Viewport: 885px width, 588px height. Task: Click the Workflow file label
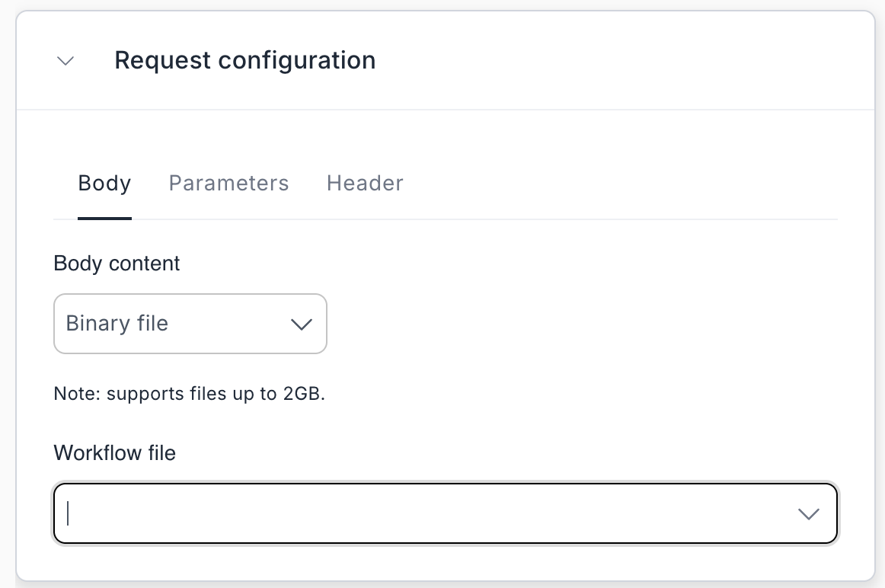(114, 453)
